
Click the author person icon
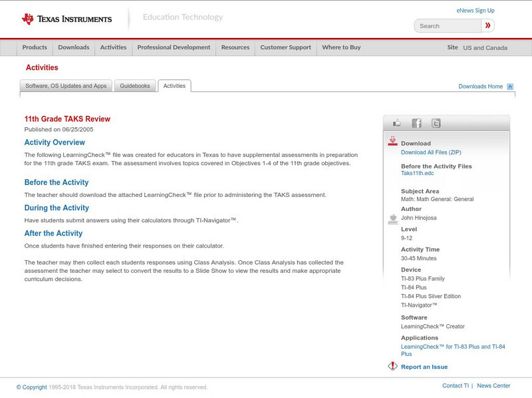pyautogui.click(x=393, y=219)
